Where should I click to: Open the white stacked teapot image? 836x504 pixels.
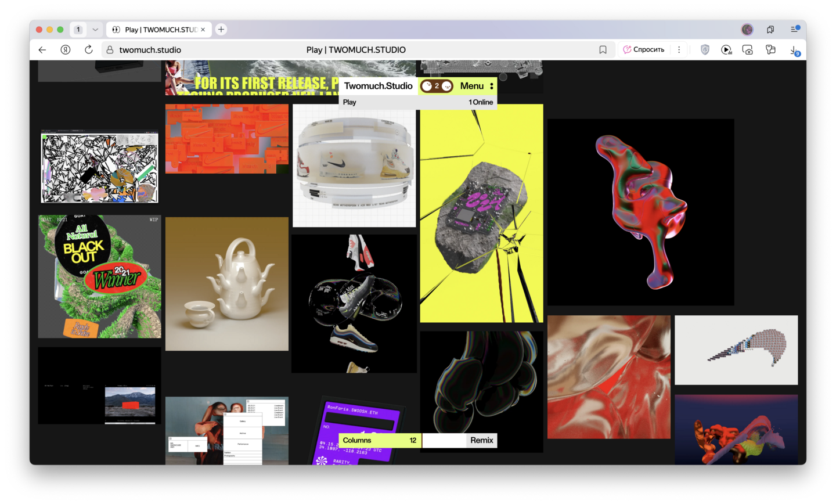pyautogui.click(x=227, y=284)
